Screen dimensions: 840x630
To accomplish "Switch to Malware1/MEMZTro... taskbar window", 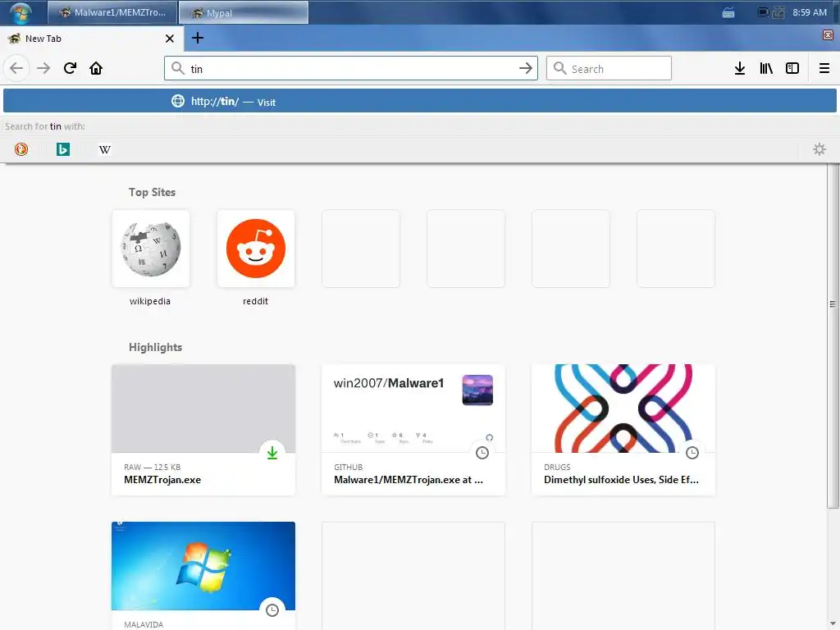I will tap(112, 12).
